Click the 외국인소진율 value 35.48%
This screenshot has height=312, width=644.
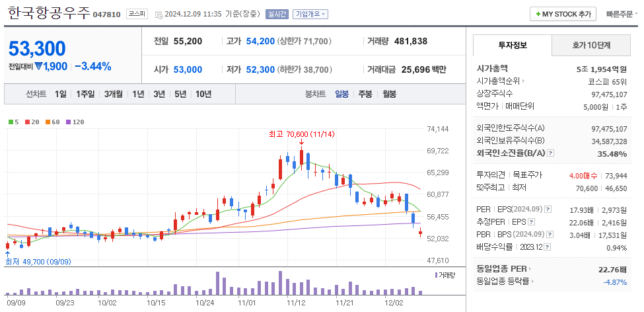click(x=613, y=154)
